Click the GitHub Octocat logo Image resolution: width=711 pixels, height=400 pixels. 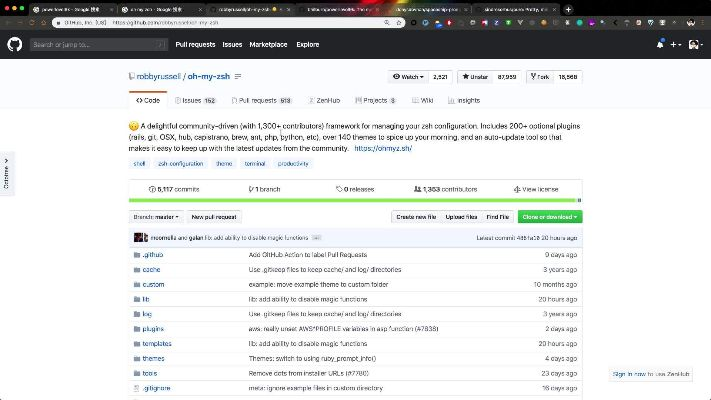tap(14, 44)
